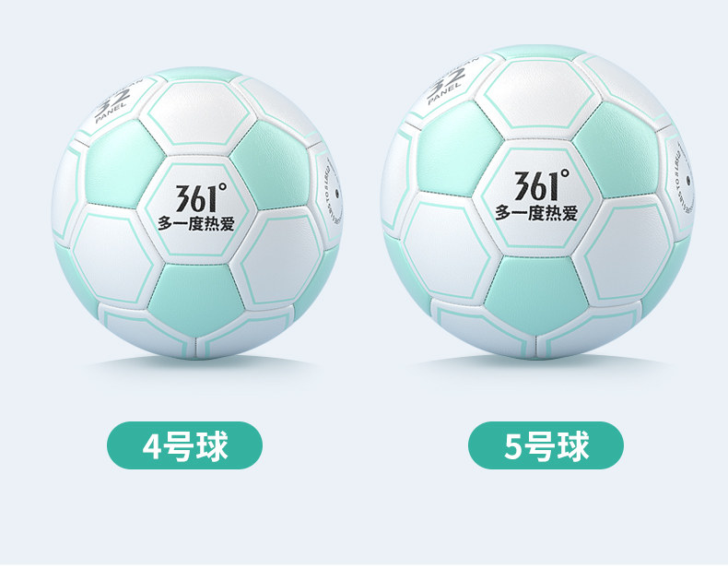Click the digit 4 in the 4号球 label

(x=150, y=446)
